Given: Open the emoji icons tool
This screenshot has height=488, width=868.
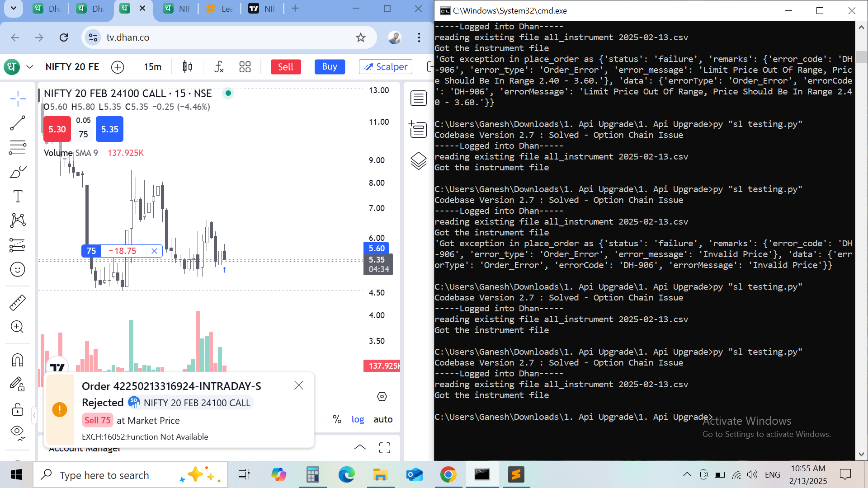Looking at the screenshot, I should pyautogui.click(x=18, y=269).
